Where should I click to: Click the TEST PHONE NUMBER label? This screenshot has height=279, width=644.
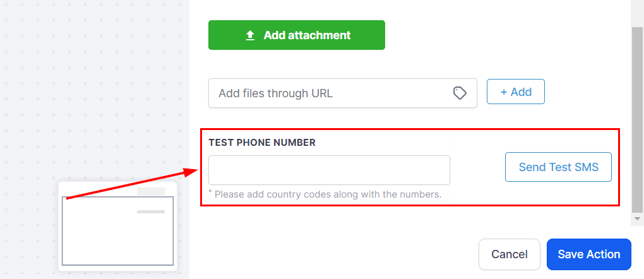[x=262, y=143]
